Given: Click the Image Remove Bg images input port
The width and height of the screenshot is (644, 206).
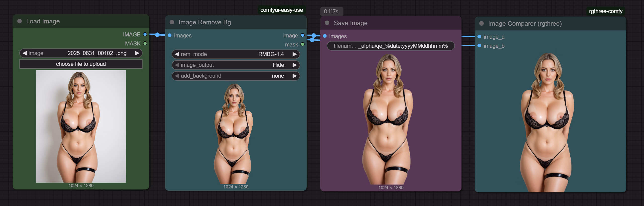Looking at the screenshot, I should tap(170, 35).
